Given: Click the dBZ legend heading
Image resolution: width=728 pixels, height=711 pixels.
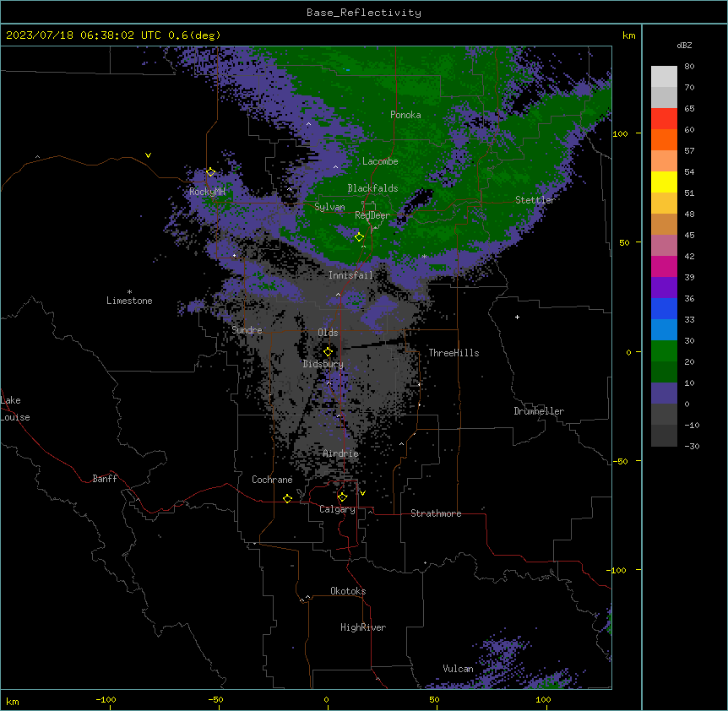Looking at the screenshot, I should click(684, 45).
